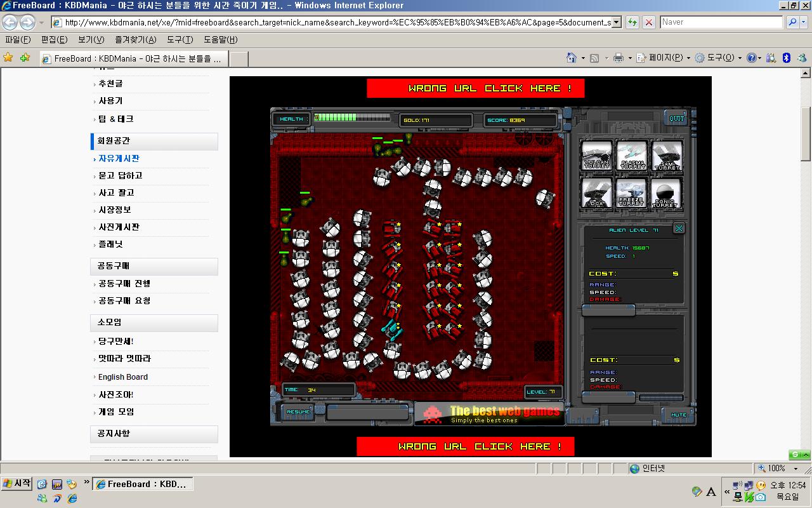Screen dimensions: 812x508
Task: Click the Naver search input field
Action: point(721,22)
